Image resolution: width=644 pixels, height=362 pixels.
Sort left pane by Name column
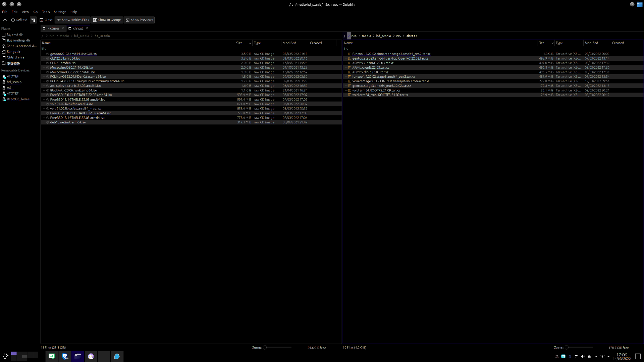click(138, 43)
